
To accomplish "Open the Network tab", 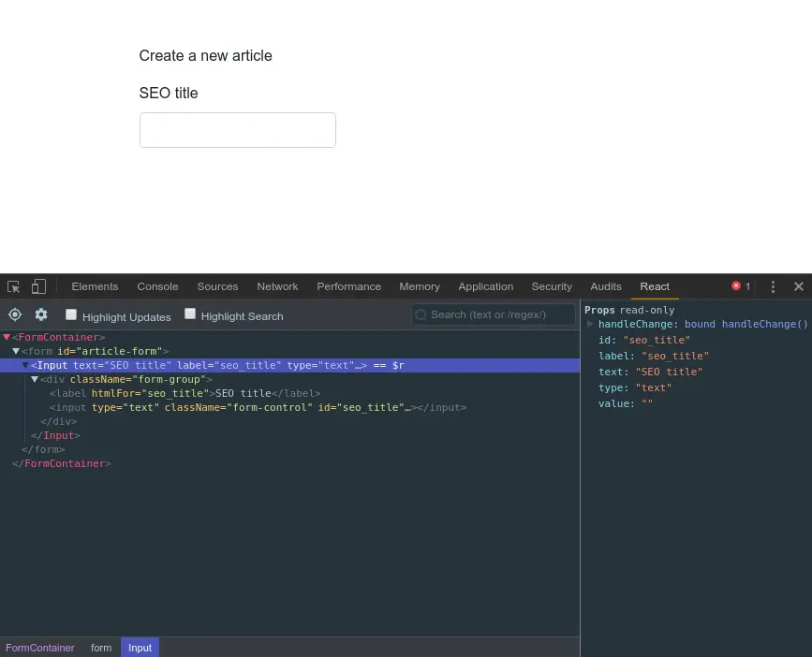I will point(277,286).
